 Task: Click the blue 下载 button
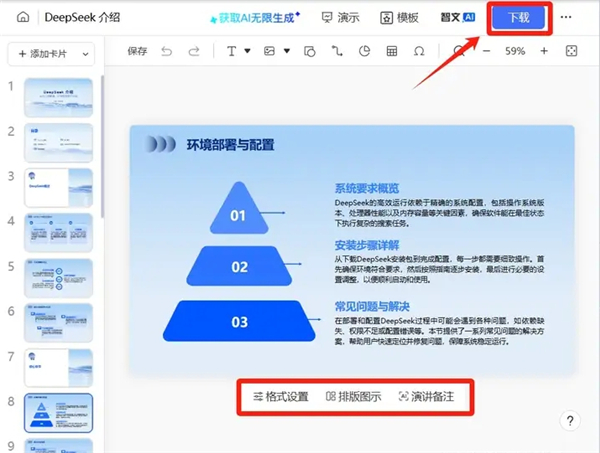click(518, 18)
